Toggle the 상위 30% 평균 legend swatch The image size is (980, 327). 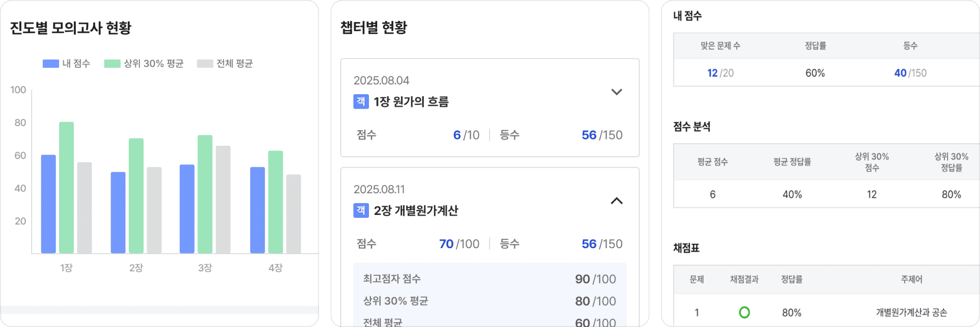coord(112,63)
